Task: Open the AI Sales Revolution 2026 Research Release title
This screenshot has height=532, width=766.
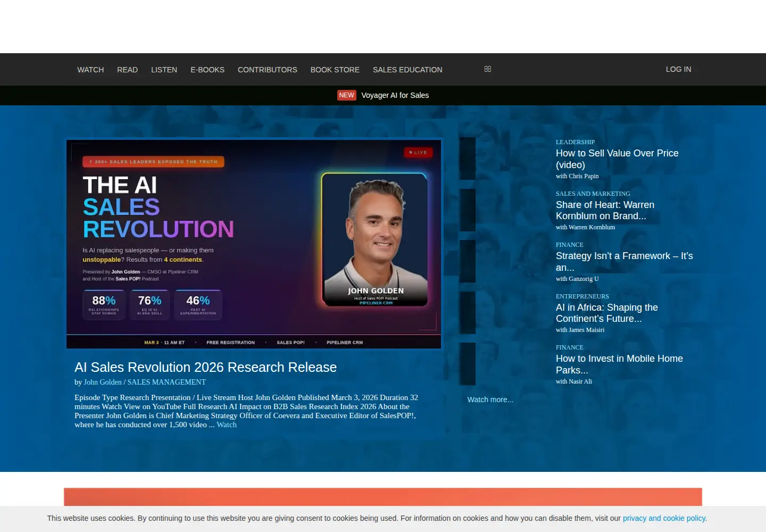Action: 205,367
